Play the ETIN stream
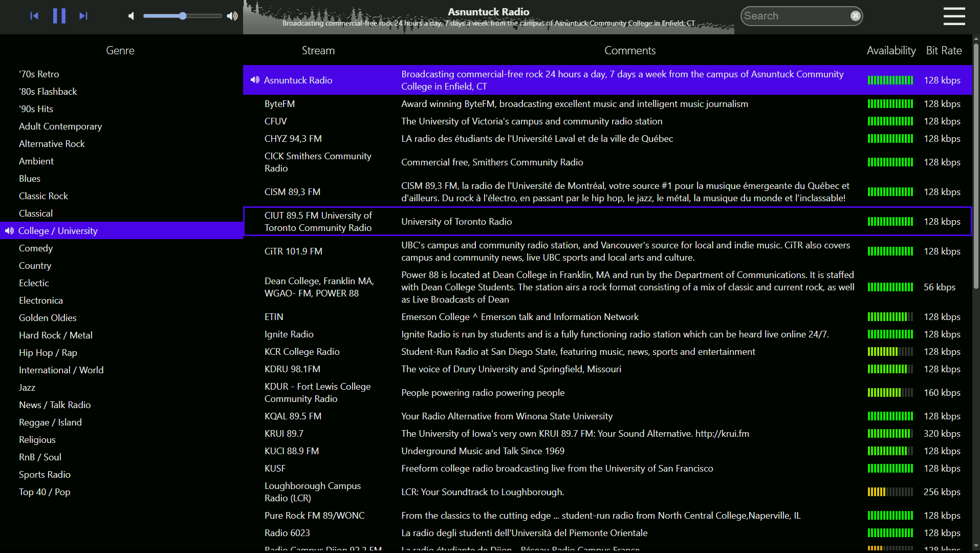980x553 pixels. click(607, 316)
